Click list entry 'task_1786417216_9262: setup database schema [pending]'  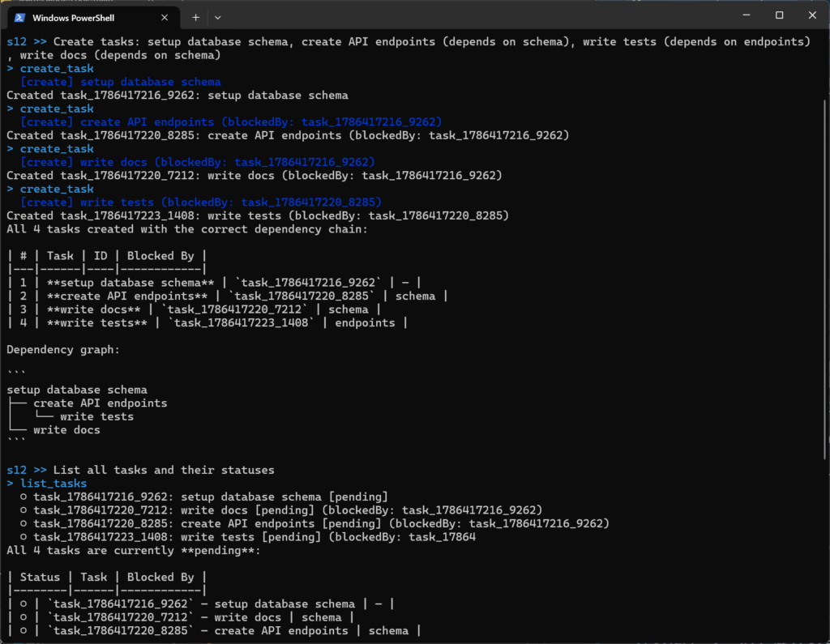click(204, 497)
